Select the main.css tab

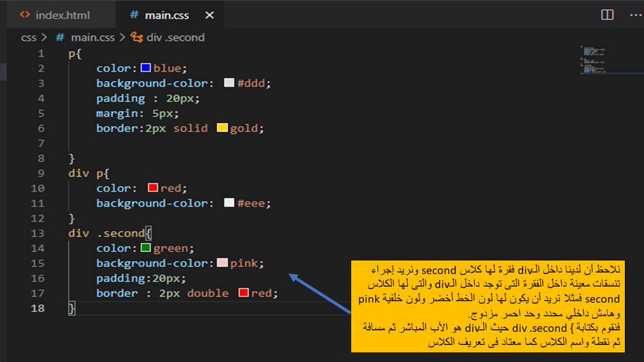pos(166,15)
